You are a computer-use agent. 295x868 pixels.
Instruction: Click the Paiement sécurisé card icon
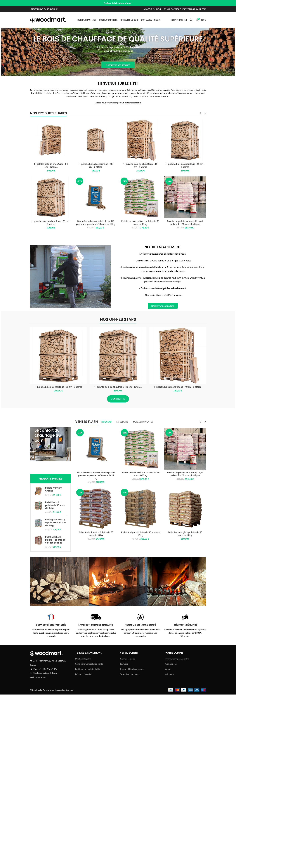(x=185, y=617)
